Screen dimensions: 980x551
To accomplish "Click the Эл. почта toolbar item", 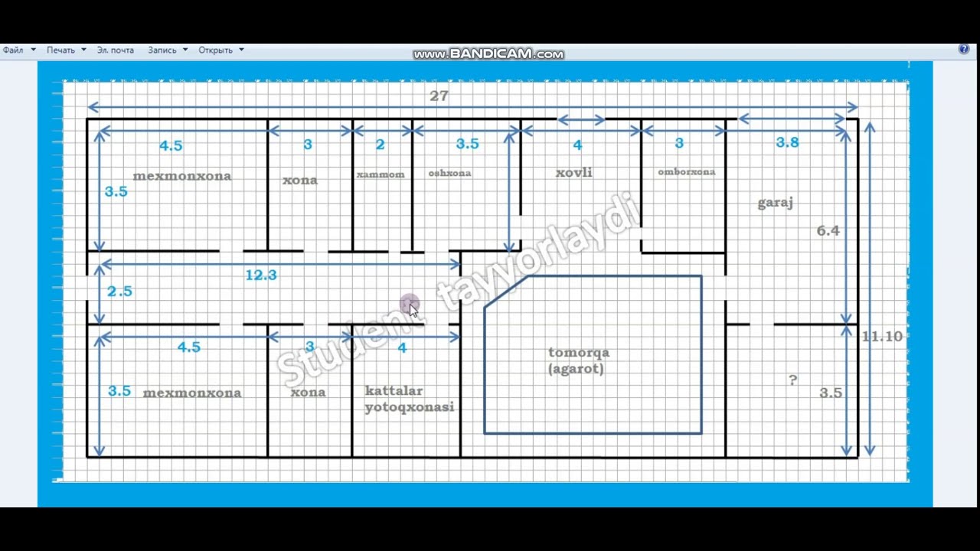I will tap(116, 50).
